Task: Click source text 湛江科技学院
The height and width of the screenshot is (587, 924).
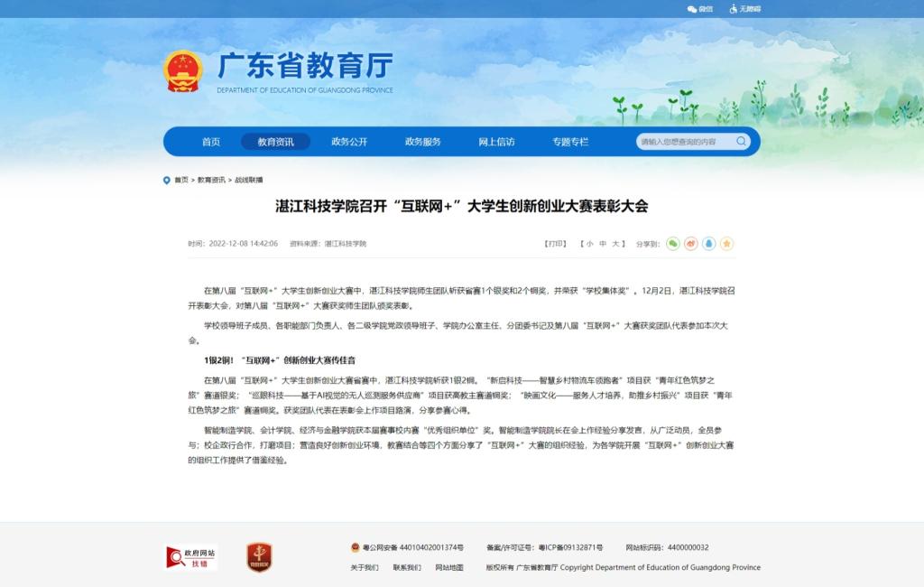Action: [346, 244]
